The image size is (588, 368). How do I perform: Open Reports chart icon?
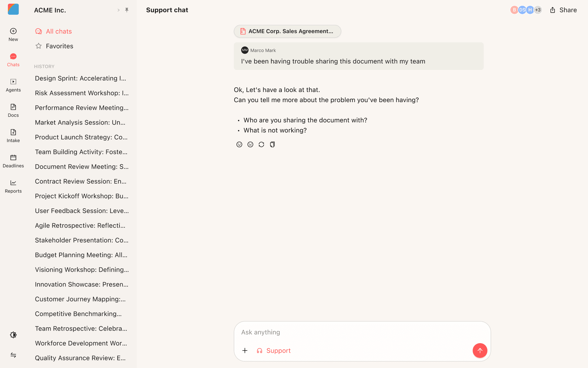tap(13, 183)
